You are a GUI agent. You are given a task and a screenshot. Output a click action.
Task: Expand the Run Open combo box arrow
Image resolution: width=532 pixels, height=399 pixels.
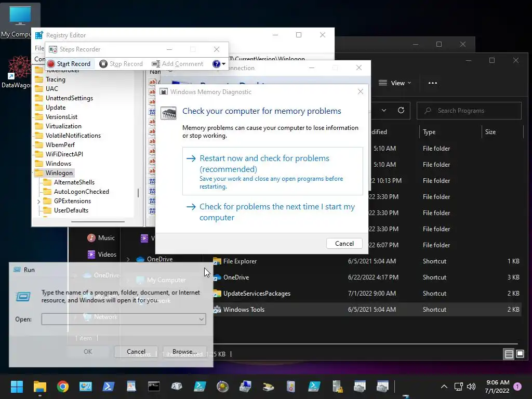(201, 319)
